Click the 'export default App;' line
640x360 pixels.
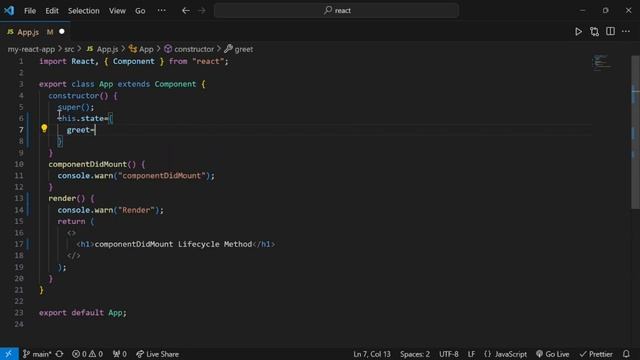click(x=83, y=313)
